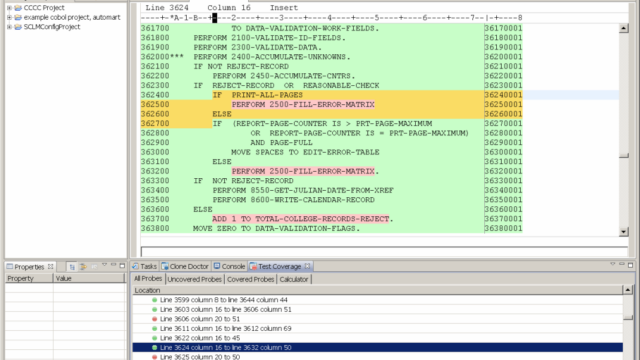Toggle Show Categories in Properties view
Viewport: 640px width, 360px height.
pyautogui.click(x=72, y=267)
